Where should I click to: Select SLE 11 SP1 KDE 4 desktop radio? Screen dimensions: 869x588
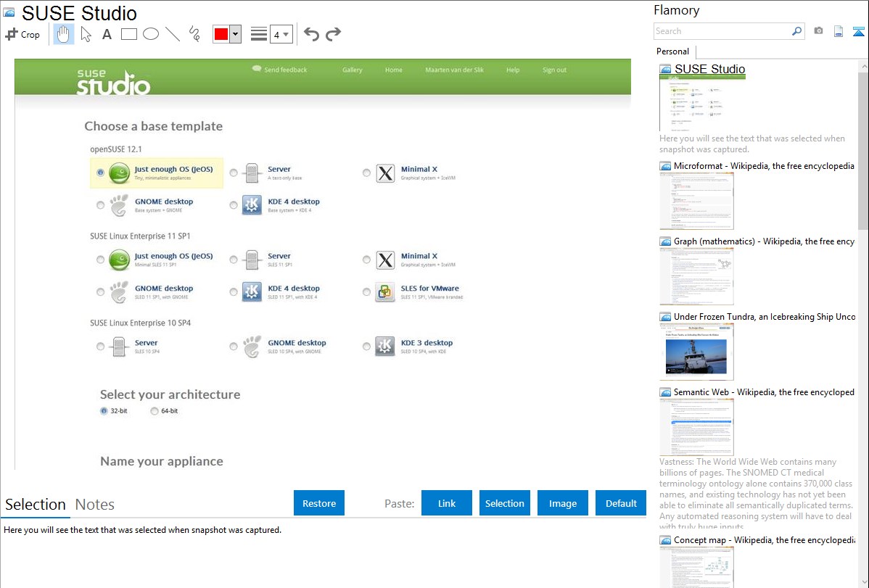tap(234, 292)
